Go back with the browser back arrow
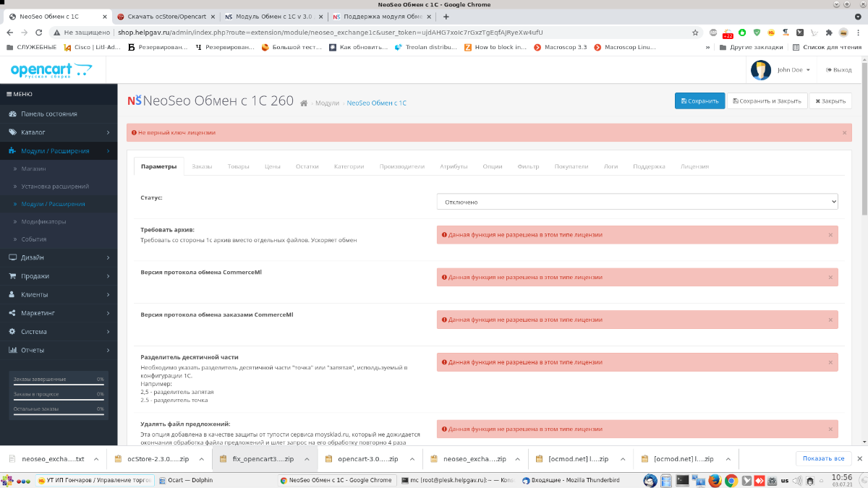 pos(9,33)
